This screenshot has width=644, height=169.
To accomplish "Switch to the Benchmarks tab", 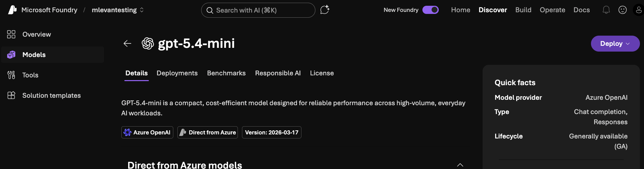I will (226, 73).
